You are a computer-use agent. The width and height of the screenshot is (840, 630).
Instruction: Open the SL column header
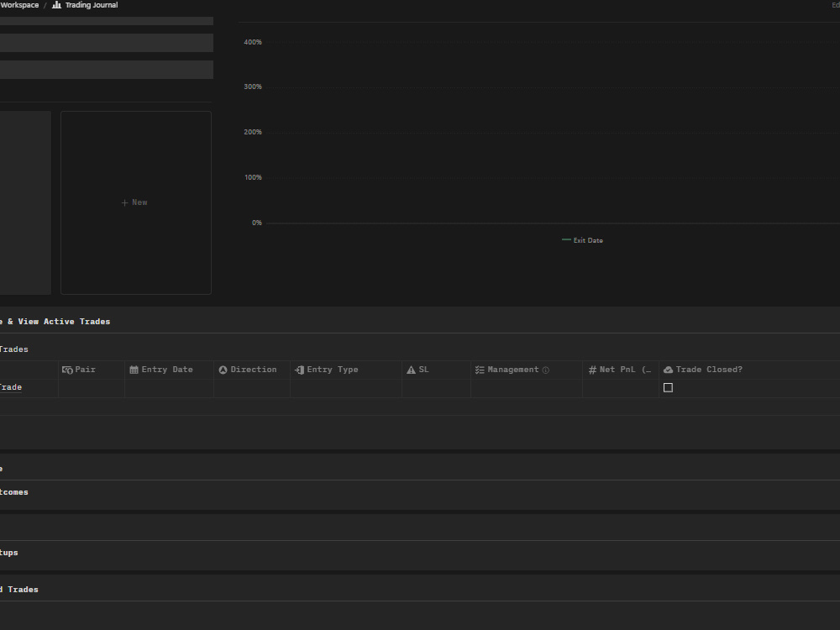click(x=436, y=370)
